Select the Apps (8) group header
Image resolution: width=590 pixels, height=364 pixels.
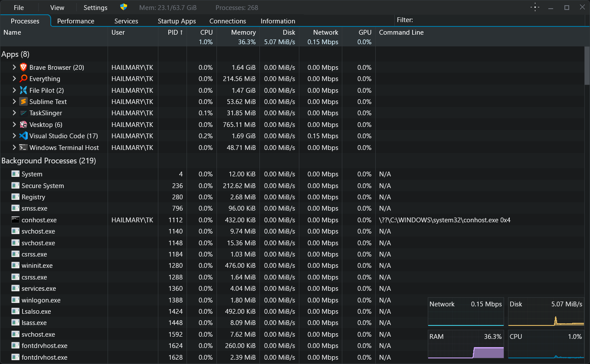tap(16, 54)
